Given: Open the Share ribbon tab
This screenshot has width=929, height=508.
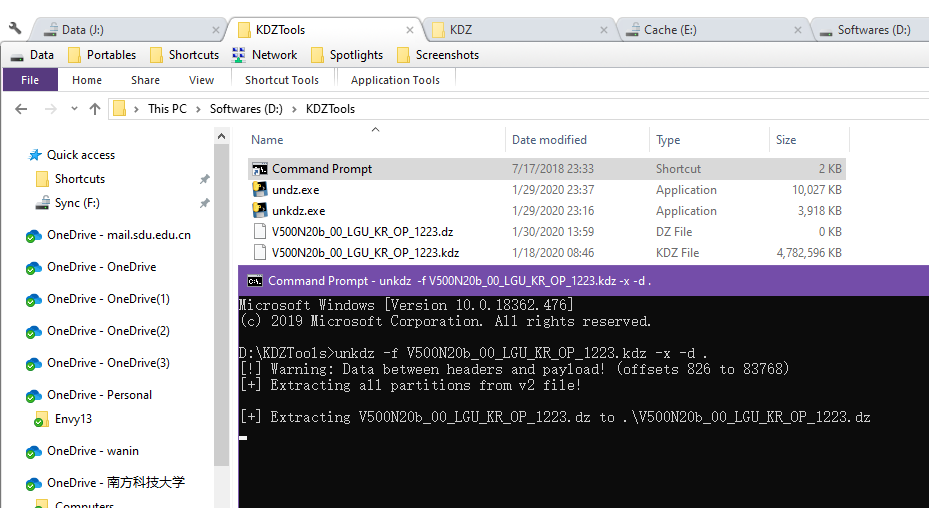Looking at the screenshot, I should [x=145, y=80].
